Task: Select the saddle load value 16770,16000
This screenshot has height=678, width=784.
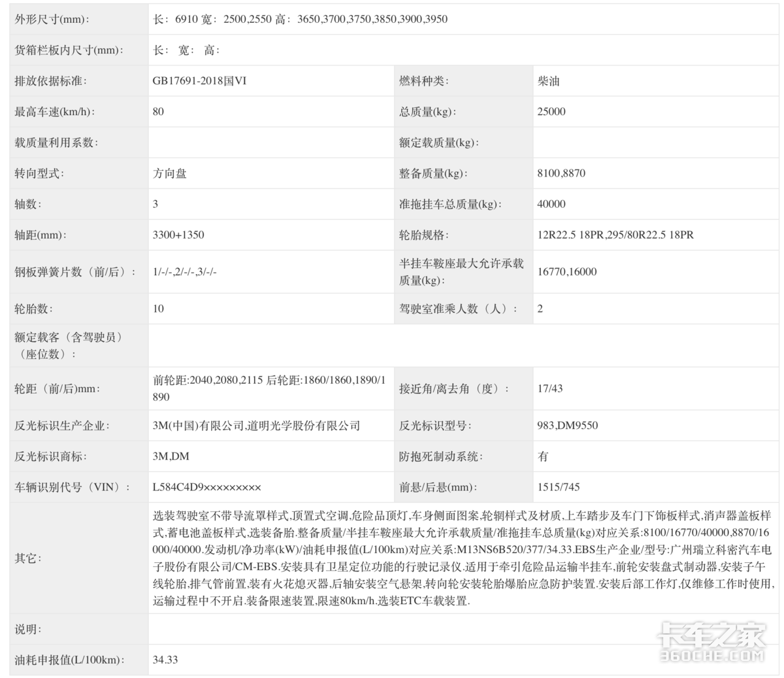Action: 567,272
